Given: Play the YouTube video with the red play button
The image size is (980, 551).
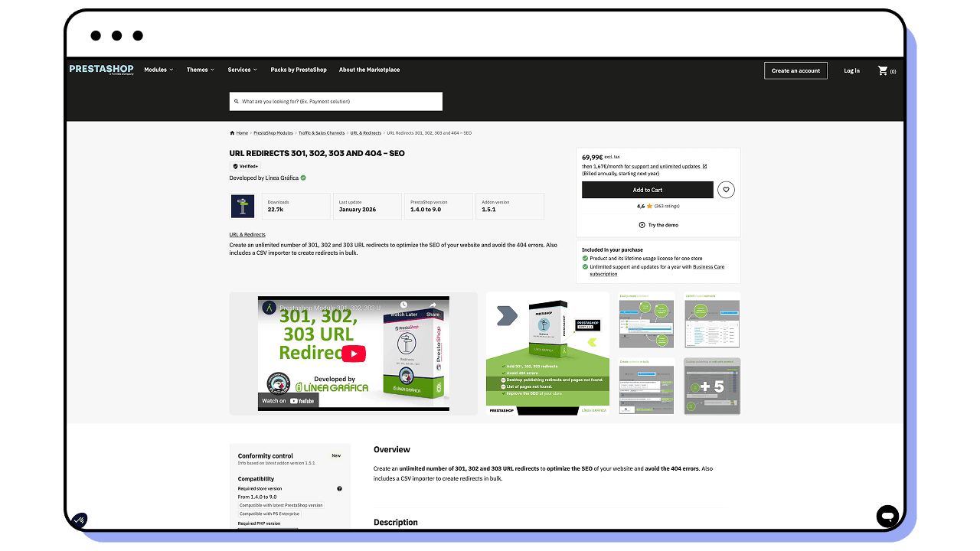Looking at the screenshot, I should click(x=352, y=354).
